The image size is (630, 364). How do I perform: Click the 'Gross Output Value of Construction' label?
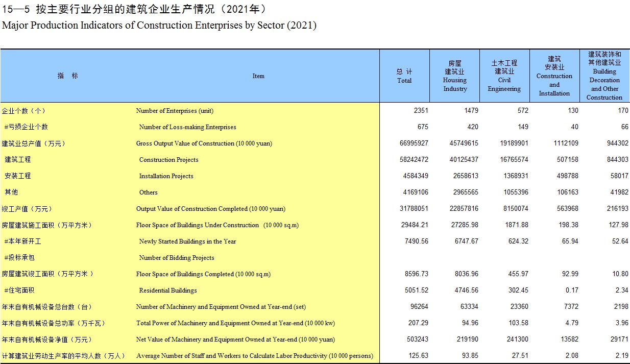(x=204, y=143)
